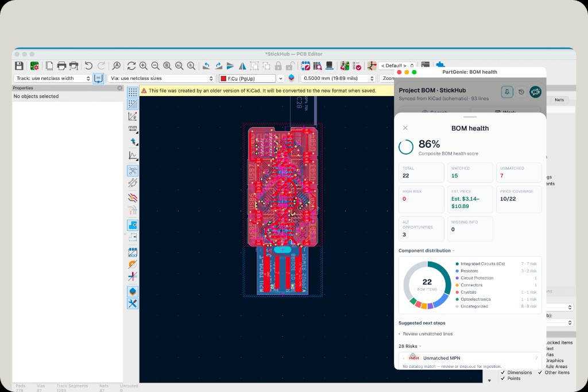
Task: Click the Print icon in the toolbar
Action: pos(61,66)
